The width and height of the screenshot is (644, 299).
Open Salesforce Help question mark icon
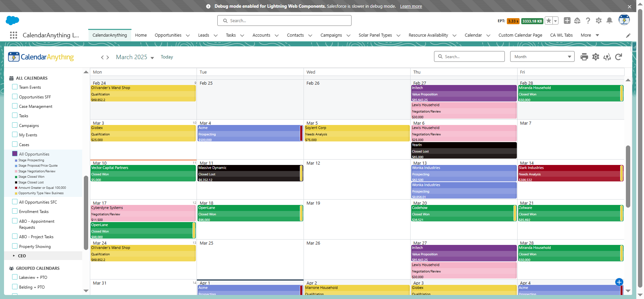588,21
